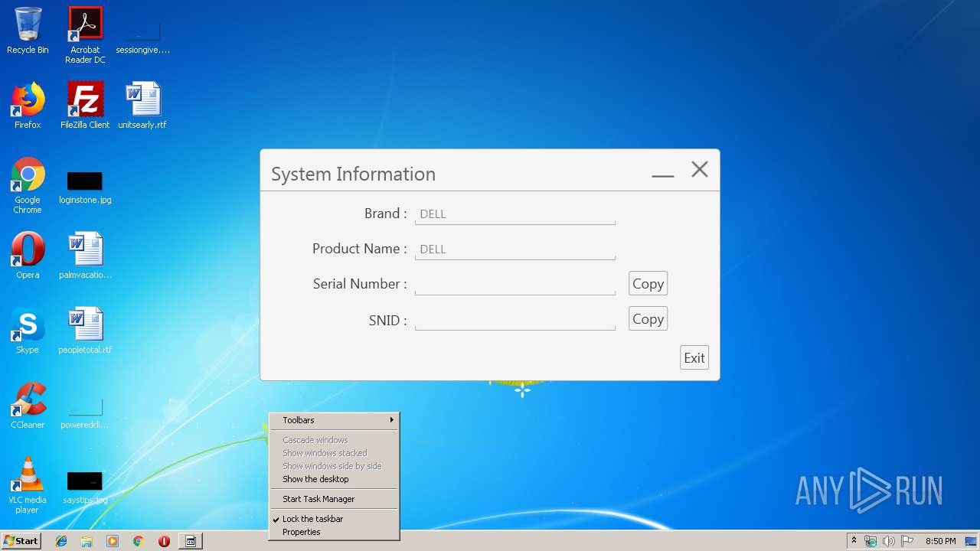
Task: Open FileZilla Client desktop shortcut
Action: (85, 106)
